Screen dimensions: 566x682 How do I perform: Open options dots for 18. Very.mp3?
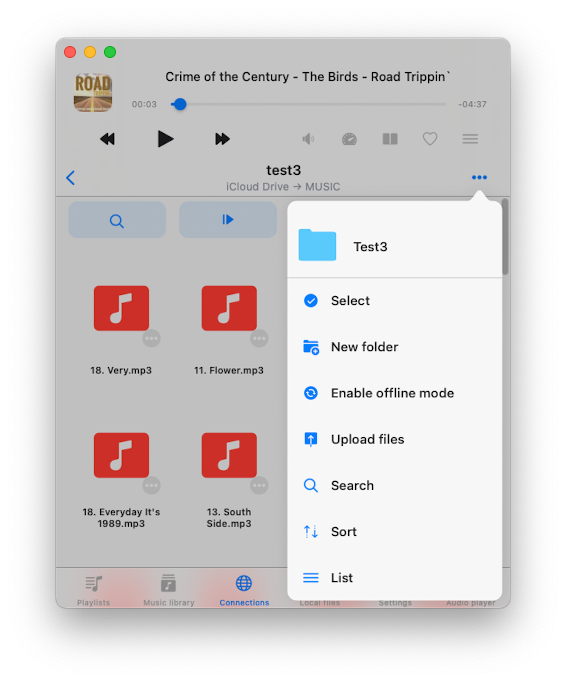click(151, 338)
